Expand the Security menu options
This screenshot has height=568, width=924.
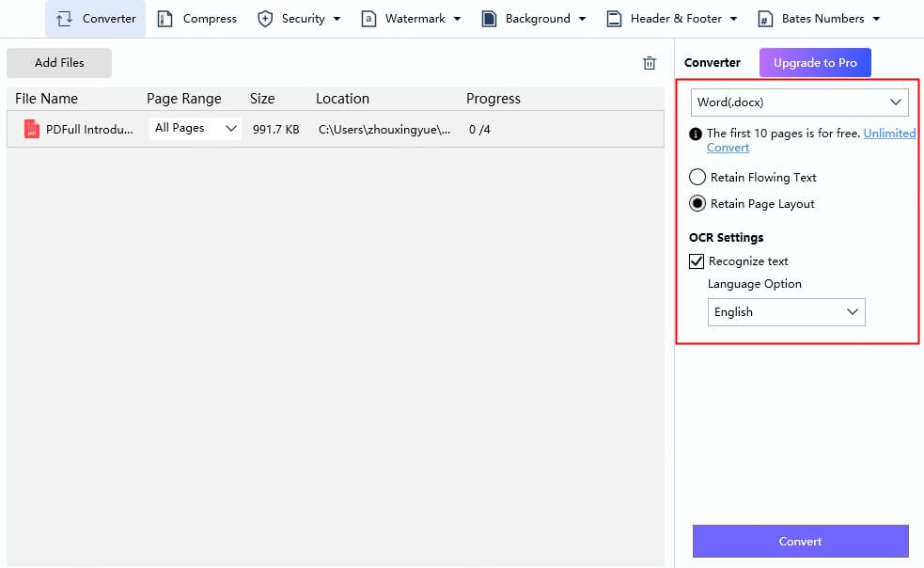coord(337,18)
